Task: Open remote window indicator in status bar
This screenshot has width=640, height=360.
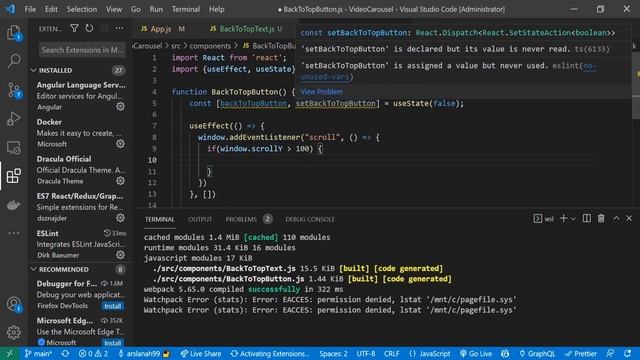Action: click(9, 353)
